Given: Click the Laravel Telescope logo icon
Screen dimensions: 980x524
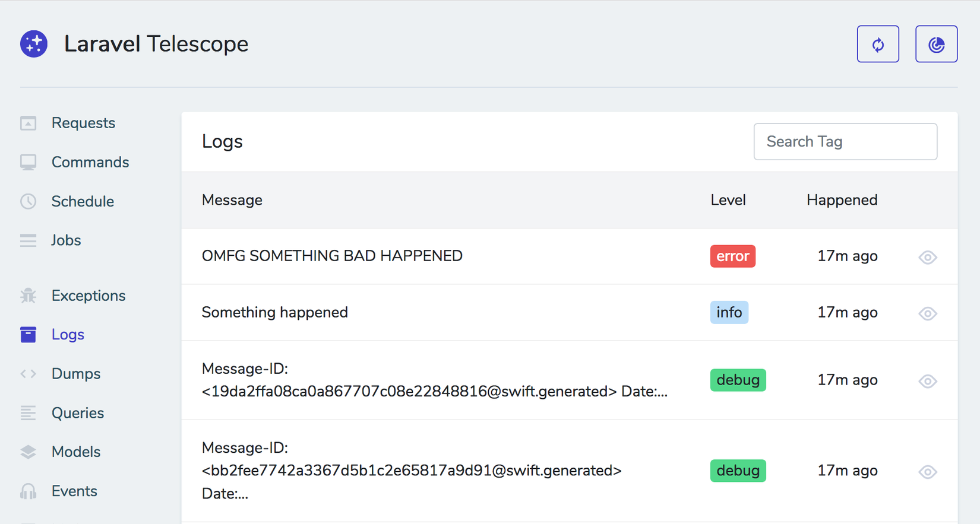Looking at the screenshot, I should [34, 44].
